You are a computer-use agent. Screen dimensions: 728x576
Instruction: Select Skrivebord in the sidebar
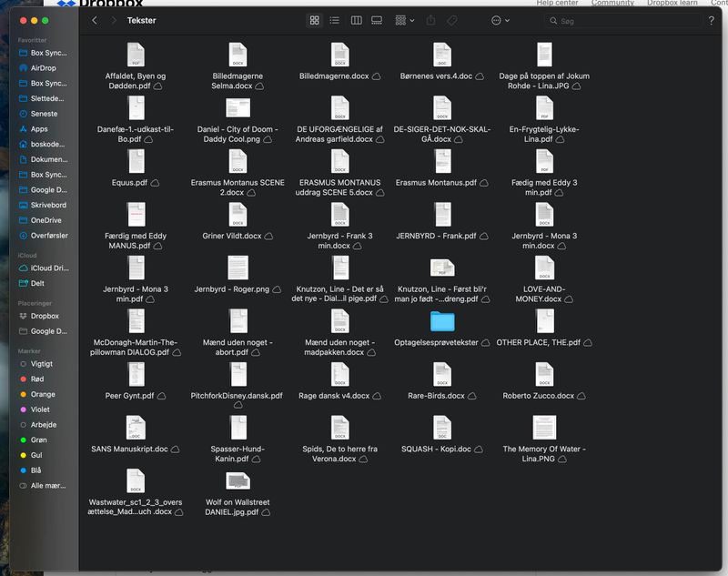(x=46, y=205)
